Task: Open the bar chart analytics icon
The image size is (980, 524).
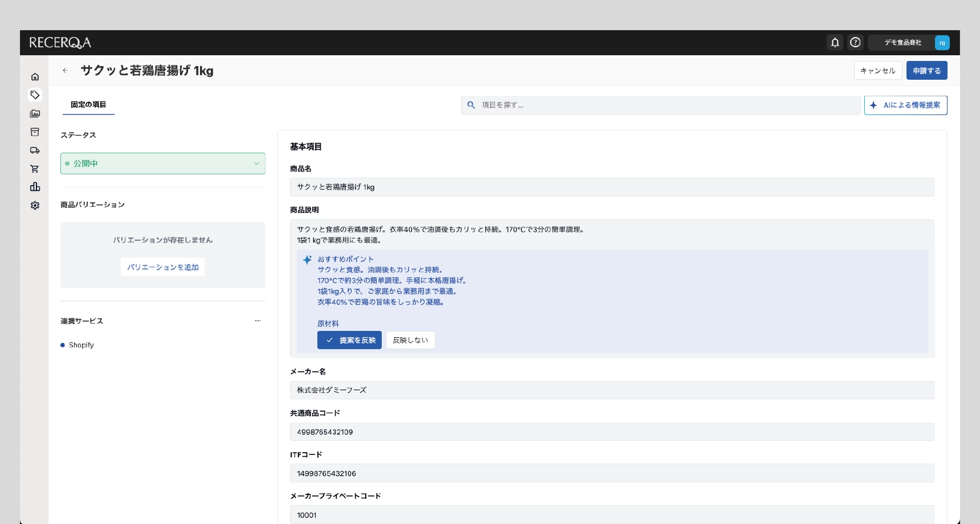Action: click(x=35, y=187)
